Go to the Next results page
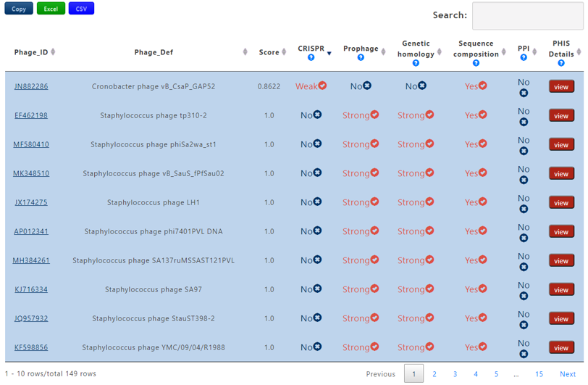 tap(568, 374)
